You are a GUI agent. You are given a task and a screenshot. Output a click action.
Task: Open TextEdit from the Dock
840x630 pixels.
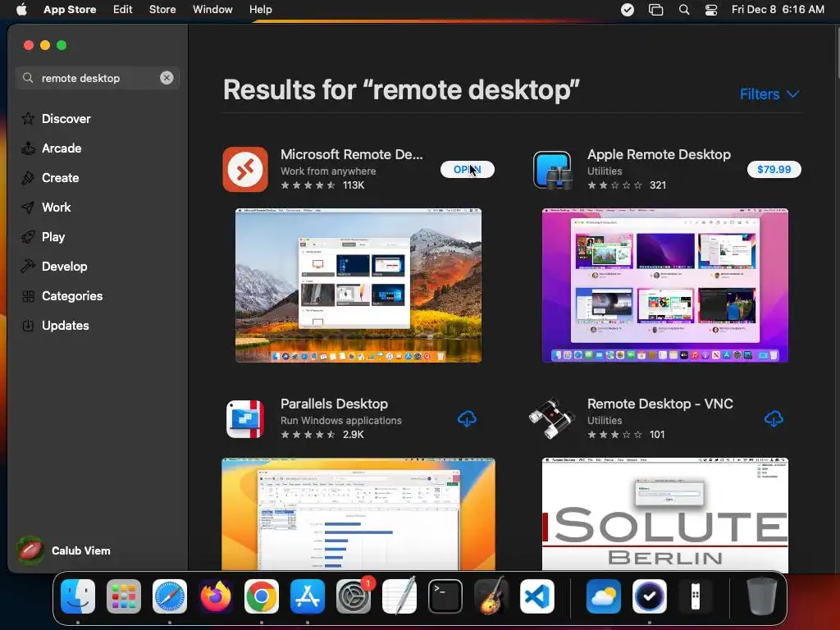click(399, 596)
